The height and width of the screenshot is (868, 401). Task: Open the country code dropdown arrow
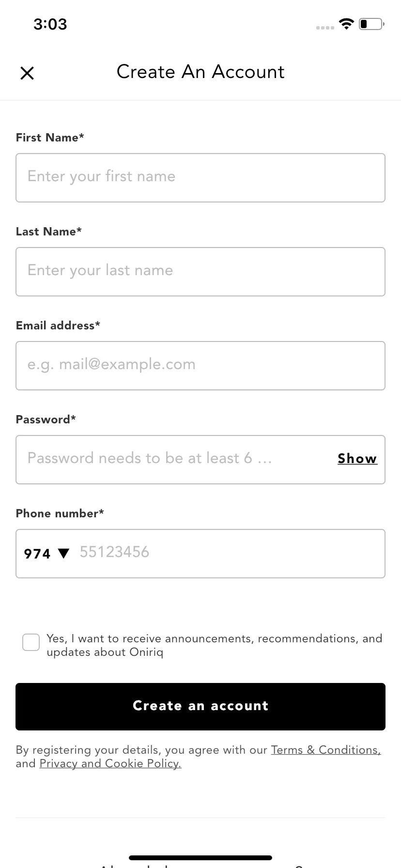(63, 553)
